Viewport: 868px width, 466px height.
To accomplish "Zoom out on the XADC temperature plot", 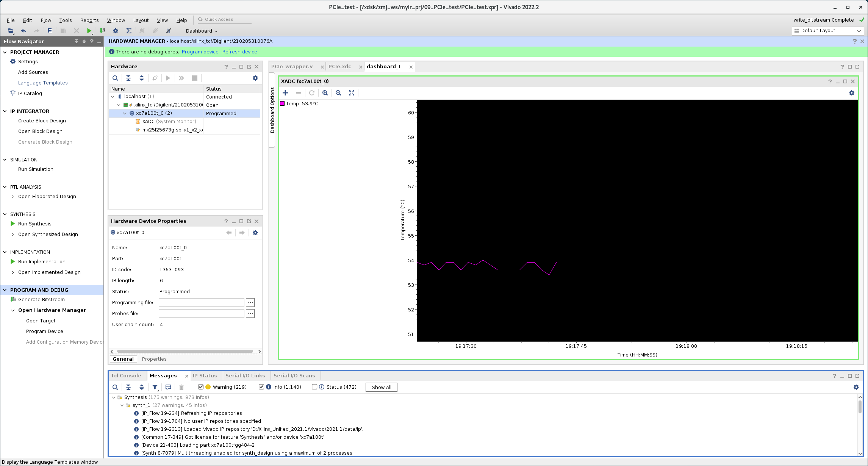I will (x=338, y=93).
